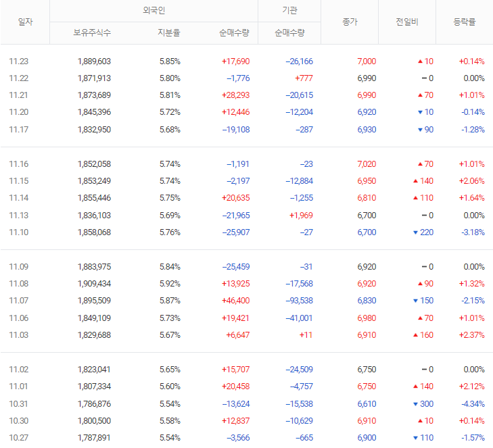Select the date cell 11.13
493x448 pixels.
[x=19, y=216]
